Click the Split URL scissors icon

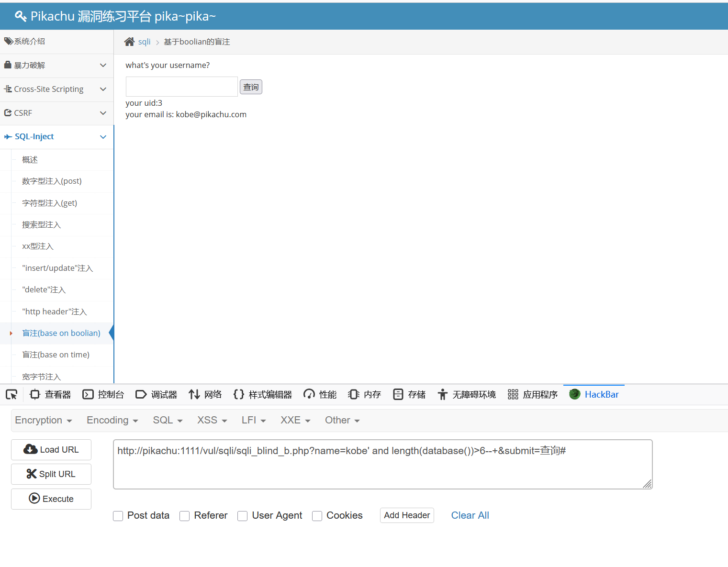pos(32,474)
